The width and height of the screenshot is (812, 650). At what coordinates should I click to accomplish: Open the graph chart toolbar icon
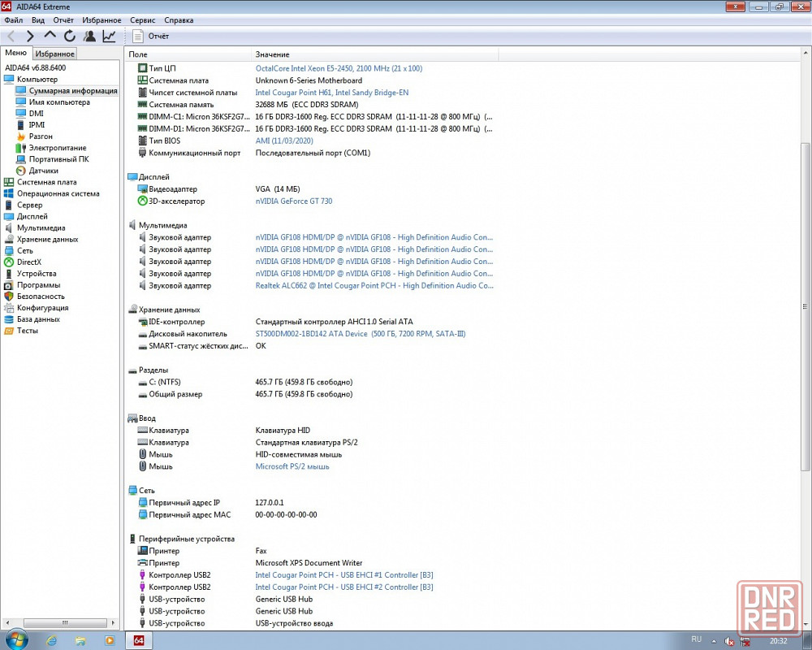click(x=109, y=37)
